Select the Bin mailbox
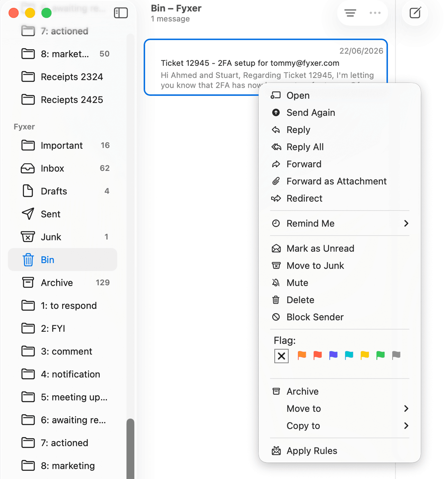 coord(63,260)
